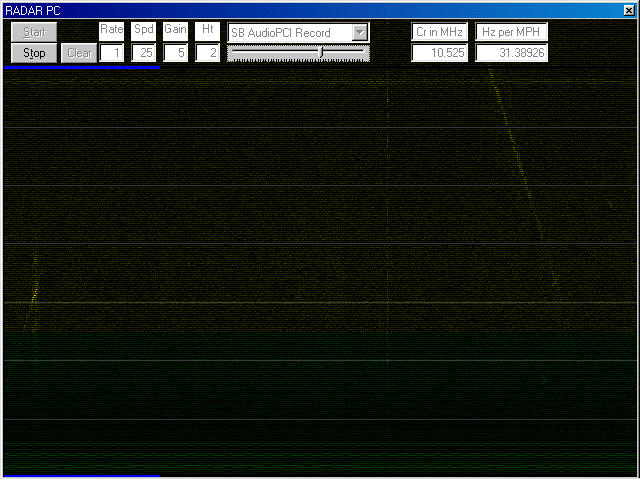This screenshot has width=640, height=480.
Task: Select the Gain value field showing 5
Action: click(x=176, y=53)
